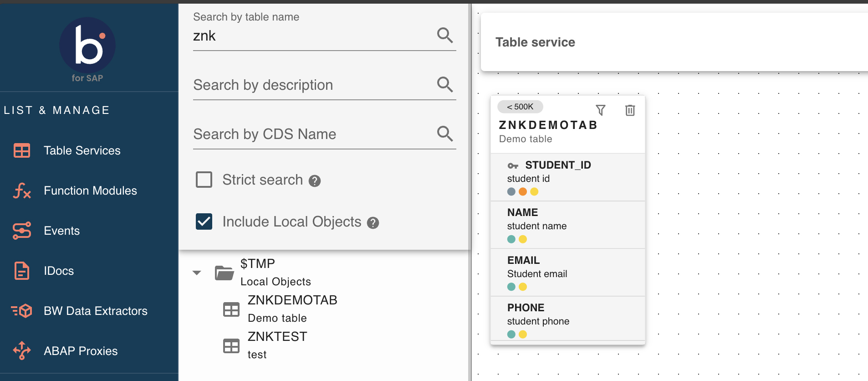The image size is (868, 381).
Task: Click the orange dot under STUDENT_ID field
Action: (523, 192)
